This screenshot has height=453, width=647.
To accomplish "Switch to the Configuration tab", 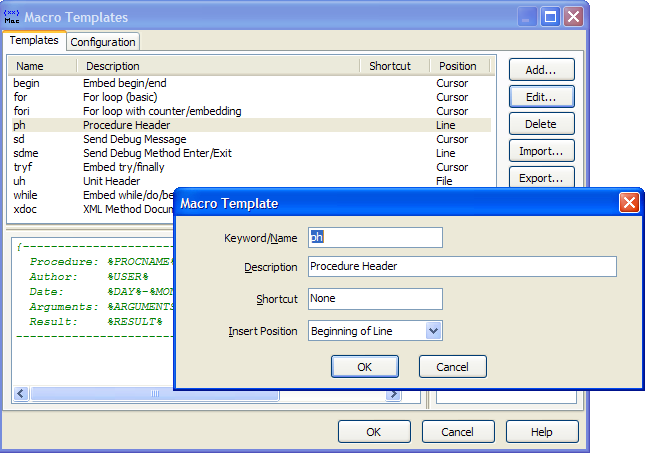I will pyautogui.click(x=103, y=42).
